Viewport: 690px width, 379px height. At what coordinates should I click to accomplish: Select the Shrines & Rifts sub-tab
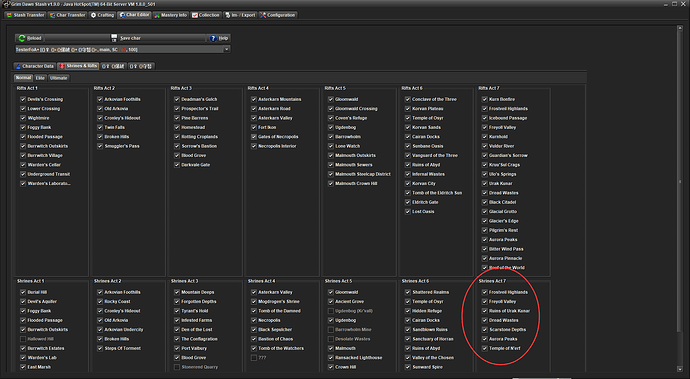coord(78,66)
